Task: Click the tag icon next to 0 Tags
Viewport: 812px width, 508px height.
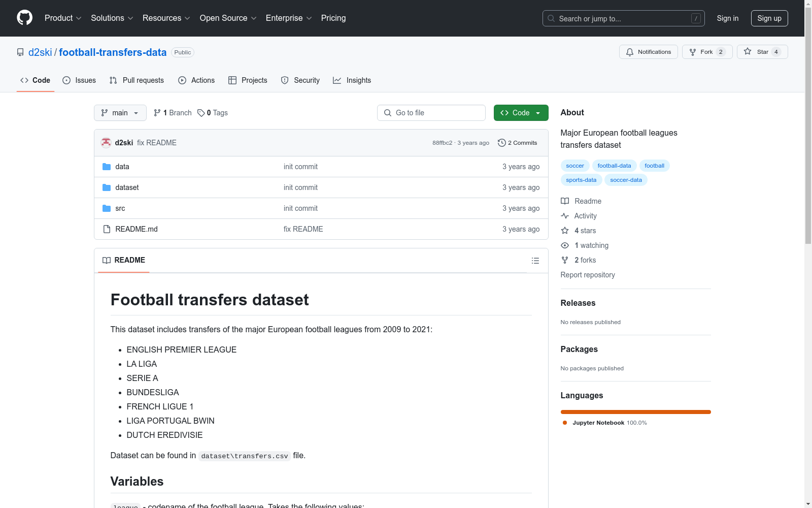Action: coord(201,113)
